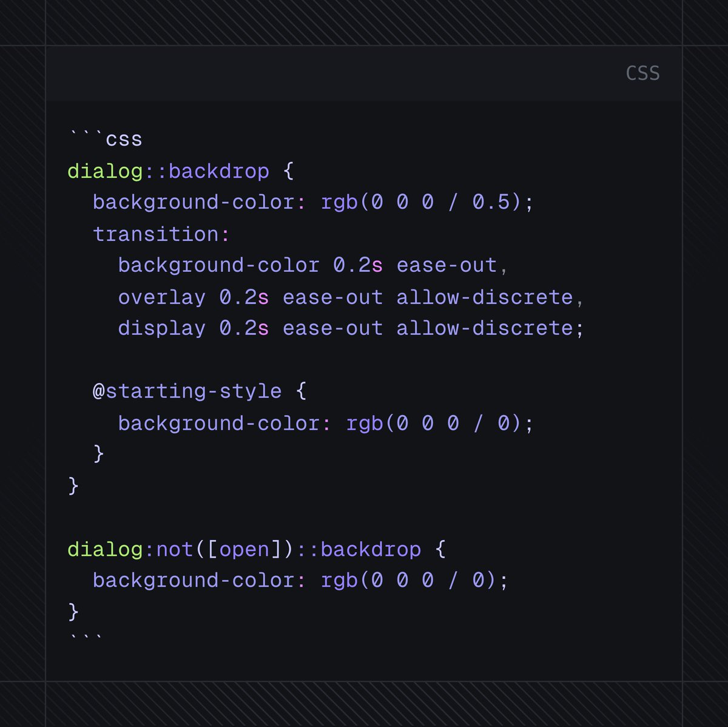Click the 'overlay 0.2s ease-out allow-discrete' line
Screen dimensions: 728x727
point(351,297)
